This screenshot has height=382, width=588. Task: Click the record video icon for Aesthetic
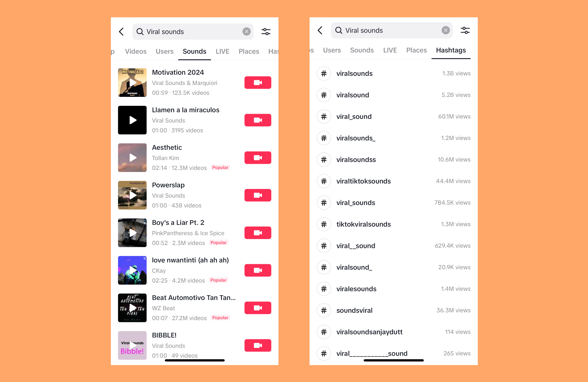258,157
